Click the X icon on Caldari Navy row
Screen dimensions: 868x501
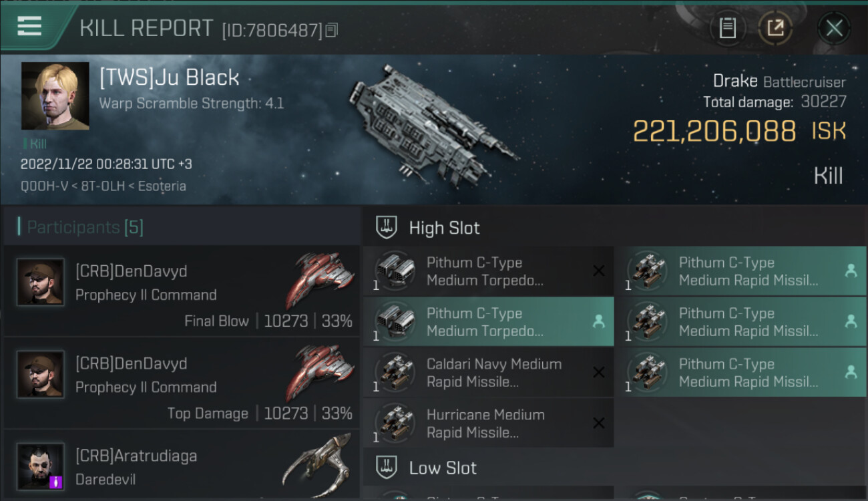point(599,372)
